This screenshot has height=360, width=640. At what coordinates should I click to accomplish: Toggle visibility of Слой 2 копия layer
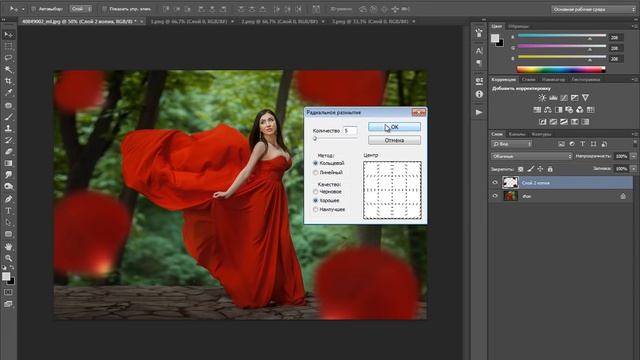point(495,182)
